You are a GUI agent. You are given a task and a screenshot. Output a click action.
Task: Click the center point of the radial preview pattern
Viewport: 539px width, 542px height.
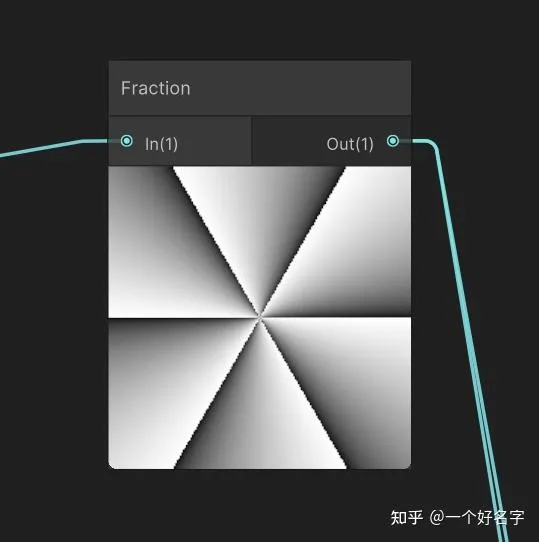(x=260, y=317)
